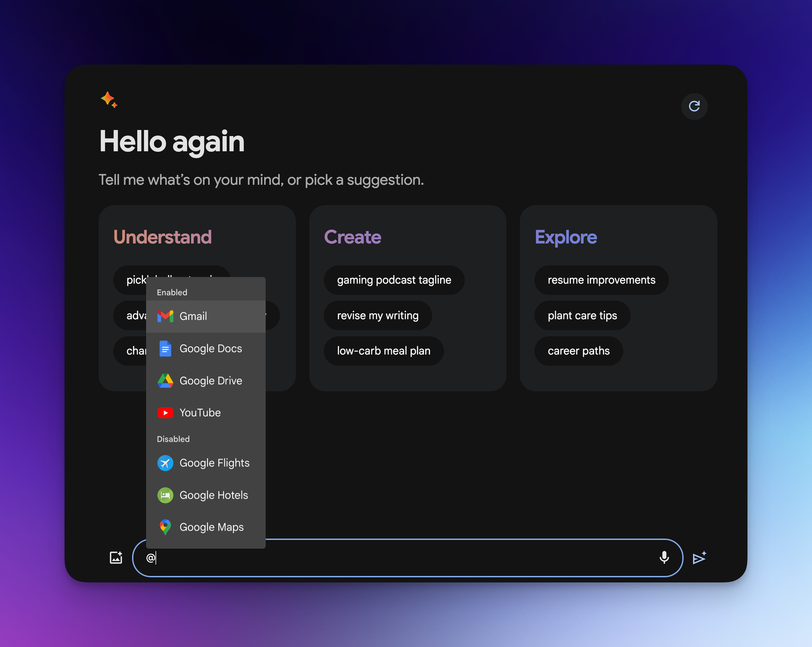Screen dimensions: 812x647
Task: Select Google Docs from extensions menu
Action: click(x=210, y=349)
